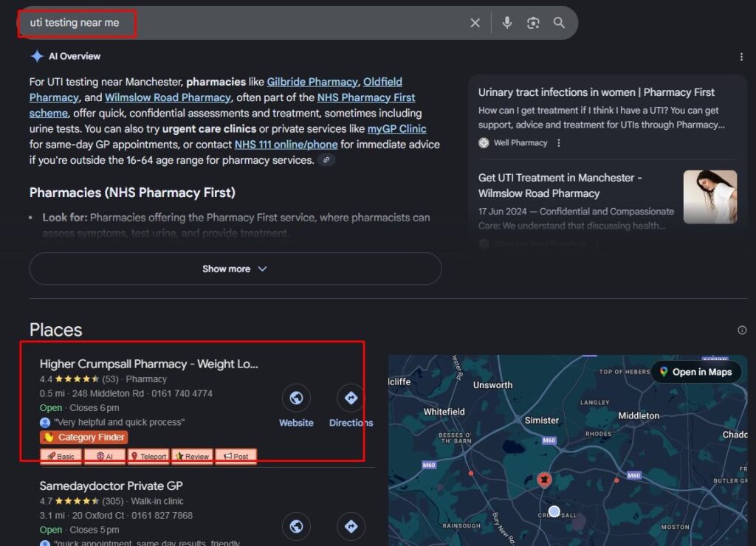Get Directions to Higher Crumpsall Pharmacy
Screen dimensions: 756x546
[x=351, y=399]
